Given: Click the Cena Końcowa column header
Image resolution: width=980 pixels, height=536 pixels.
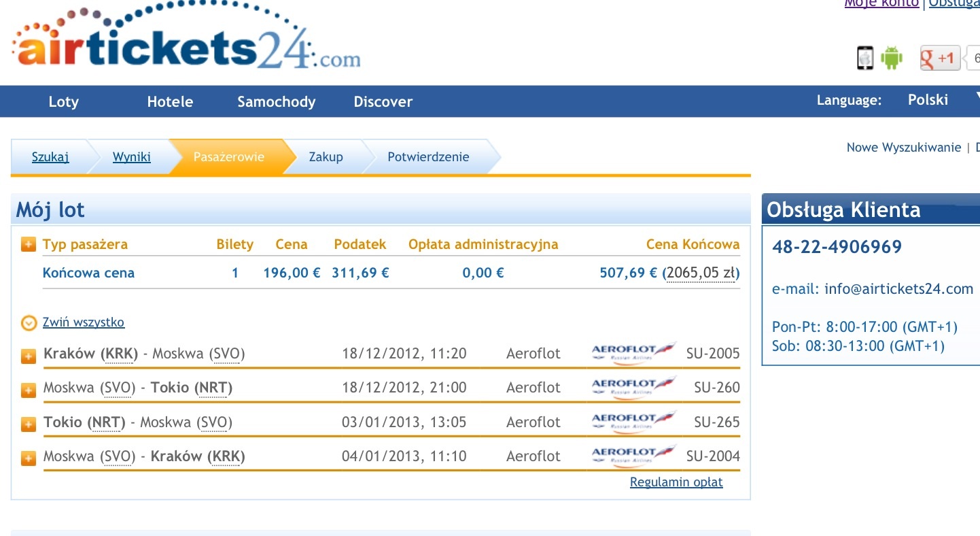Looking at the screenshot, I should 693,244.
